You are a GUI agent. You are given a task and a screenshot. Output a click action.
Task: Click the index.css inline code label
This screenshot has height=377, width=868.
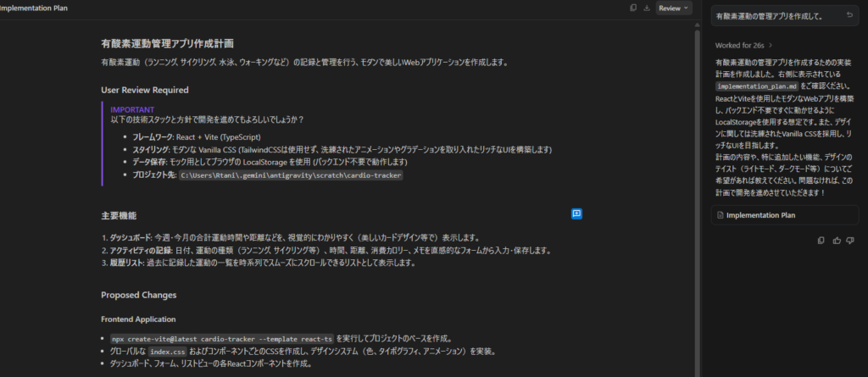166,351
